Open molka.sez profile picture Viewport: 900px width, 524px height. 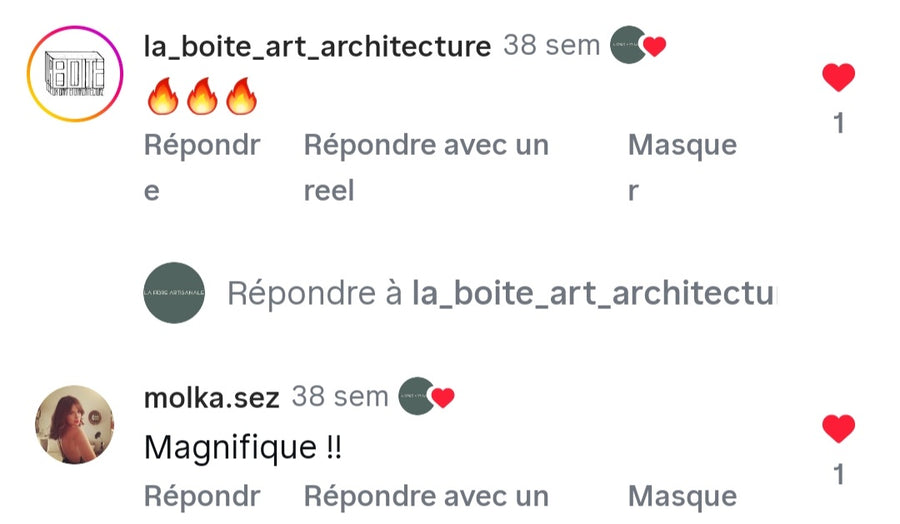point(75,425)
